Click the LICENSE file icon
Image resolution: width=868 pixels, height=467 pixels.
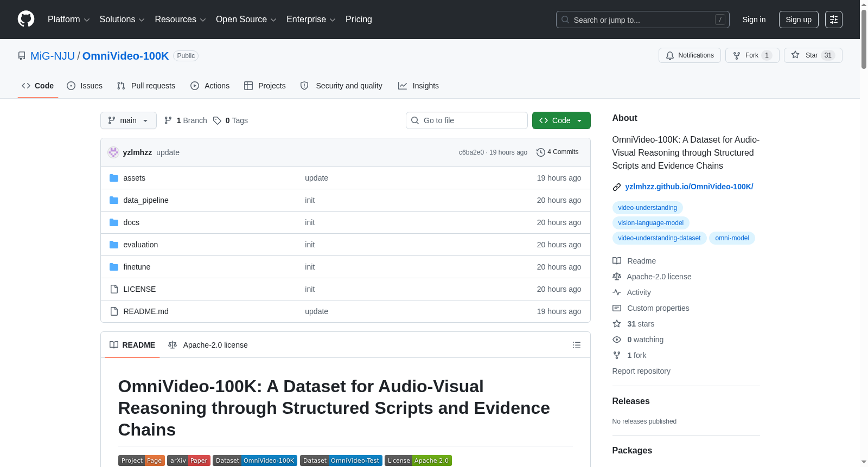[114, 289]
